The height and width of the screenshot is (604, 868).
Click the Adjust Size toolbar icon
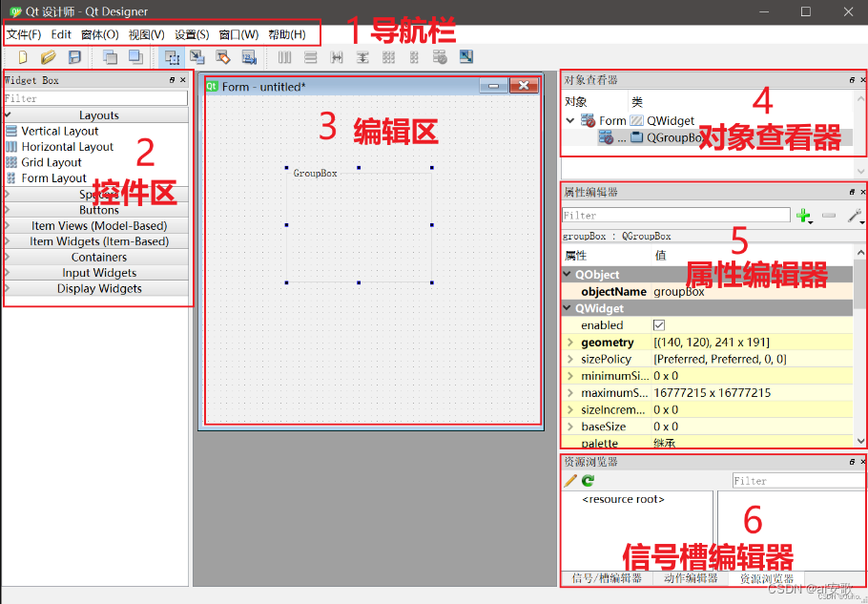click(466, 57)
